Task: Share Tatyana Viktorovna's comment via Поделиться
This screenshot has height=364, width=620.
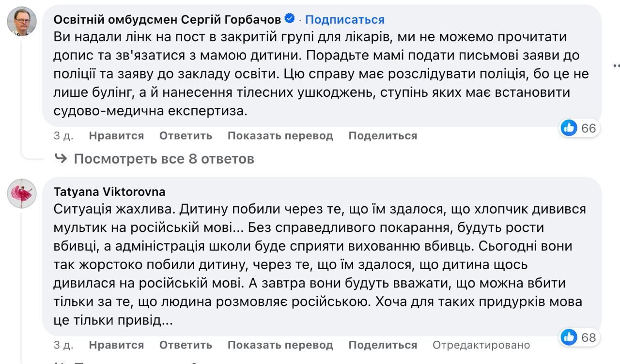Action: (383, 345)
